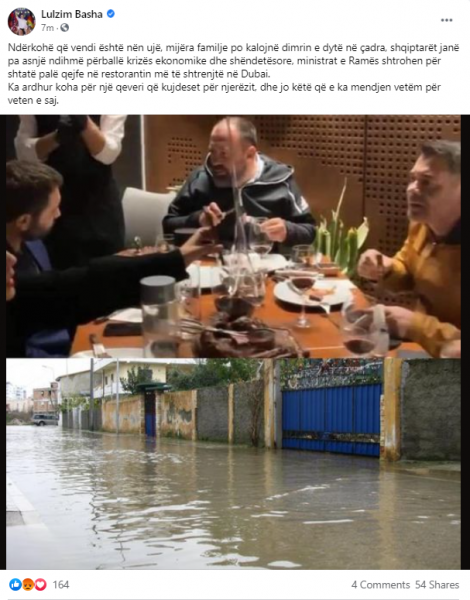This screenshot has height=600, width=470.
Task: Click the blue Like reaction icon
Action: coord(15,584)
